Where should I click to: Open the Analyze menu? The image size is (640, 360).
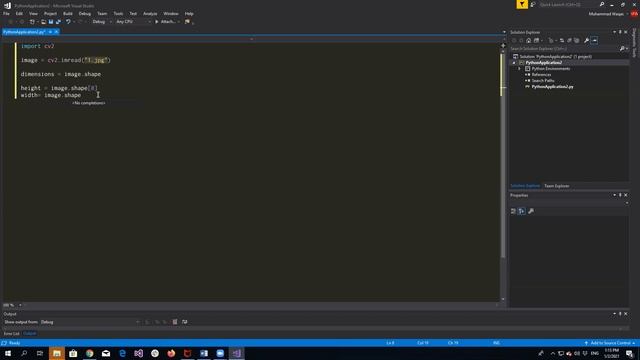150,13
